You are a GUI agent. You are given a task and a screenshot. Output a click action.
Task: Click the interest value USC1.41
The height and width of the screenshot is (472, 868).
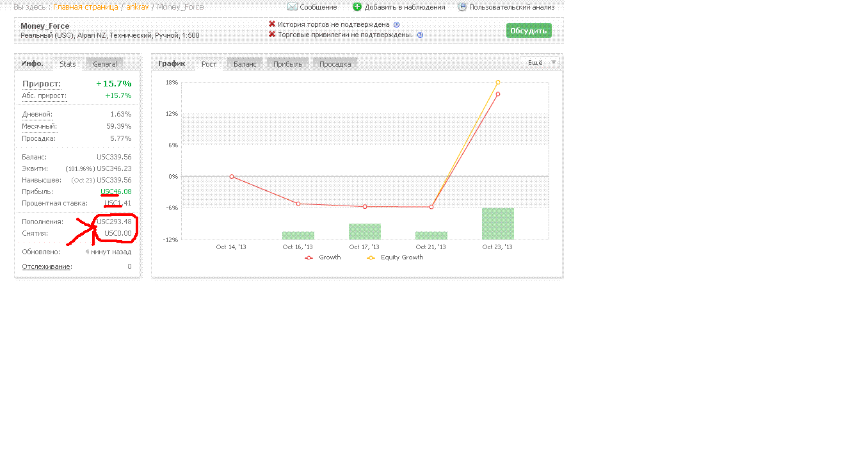click(x=118, y=203)
